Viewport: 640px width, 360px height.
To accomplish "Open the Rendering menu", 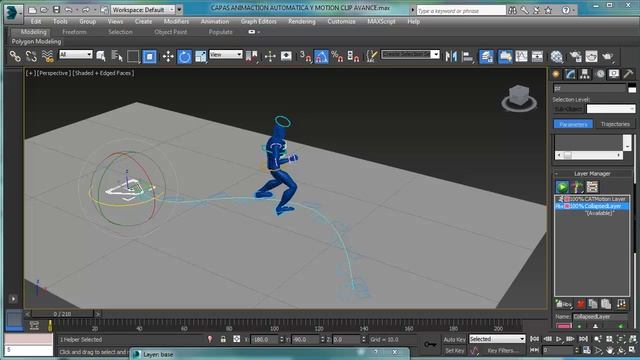I will [302, 21].
